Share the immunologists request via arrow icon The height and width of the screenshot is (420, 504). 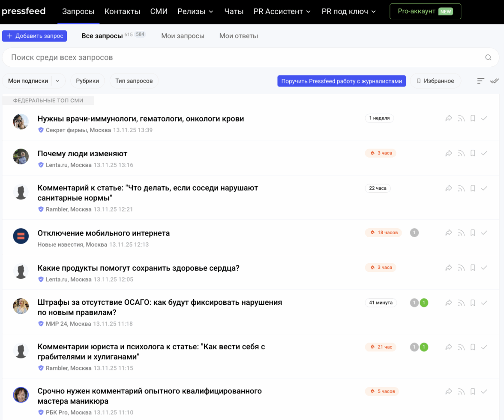click(x=449, y=118)
